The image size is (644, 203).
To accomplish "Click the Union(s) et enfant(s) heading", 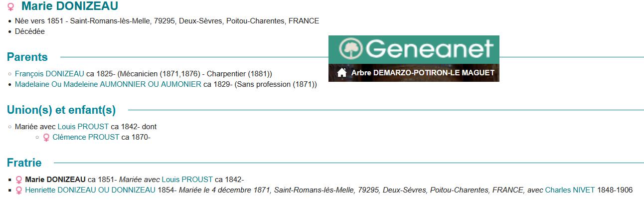I will (x=61, y=110).
